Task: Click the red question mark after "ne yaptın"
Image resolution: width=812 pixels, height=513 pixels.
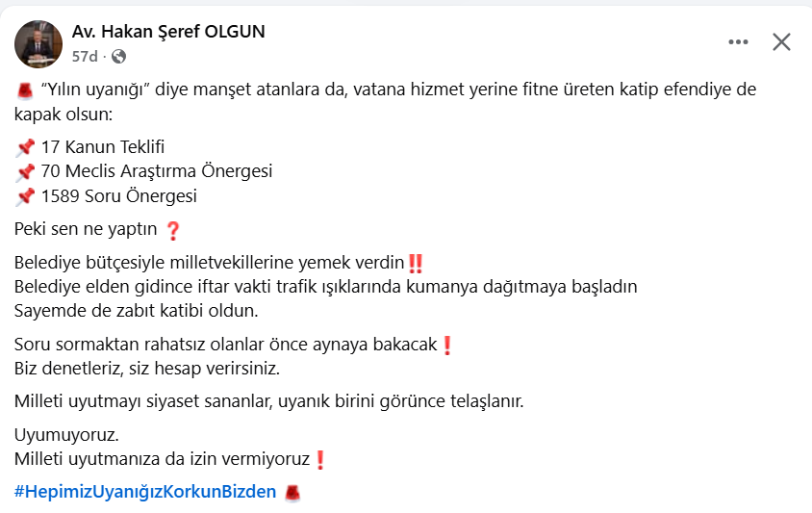Action: pos(173,230)
